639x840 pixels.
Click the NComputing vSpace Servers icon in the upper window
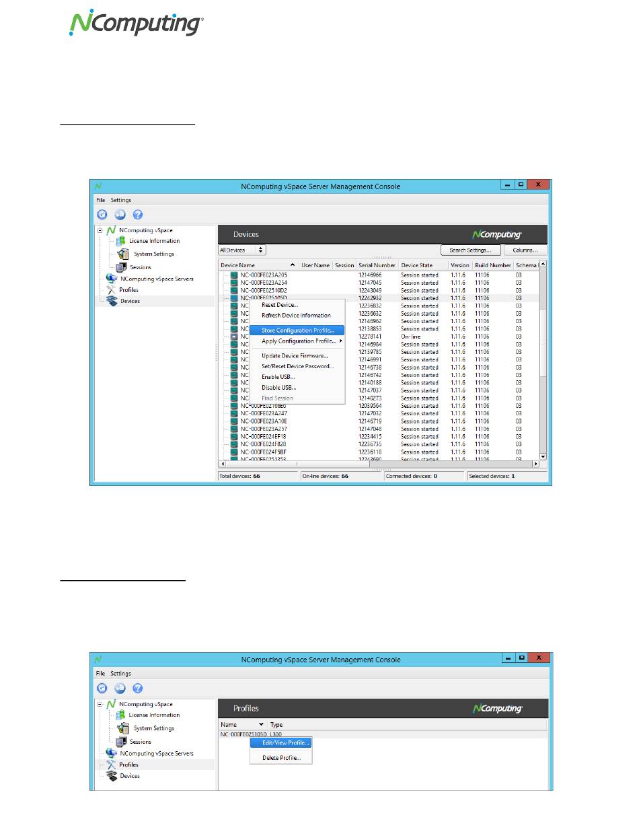[112, 279]
